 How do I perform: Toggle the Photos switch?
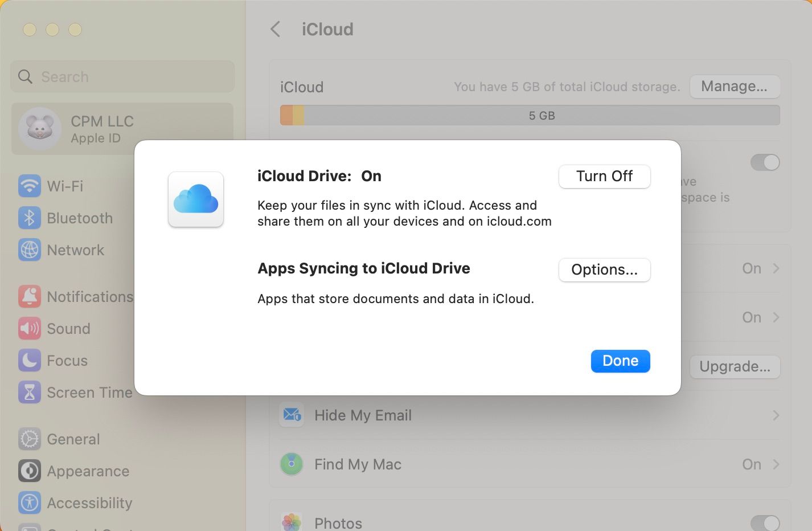coord(765,522)
